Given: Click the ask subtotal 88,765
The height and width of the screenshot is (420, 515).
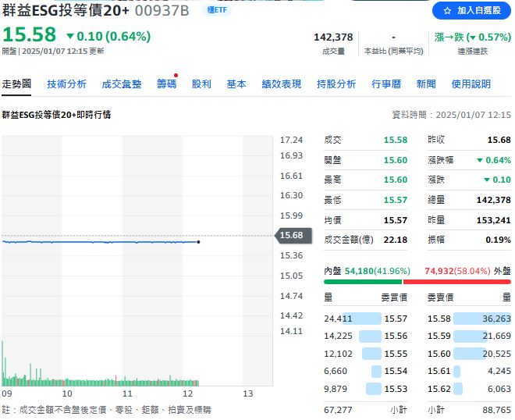Looking at the screenshot, I should point(496,410).
